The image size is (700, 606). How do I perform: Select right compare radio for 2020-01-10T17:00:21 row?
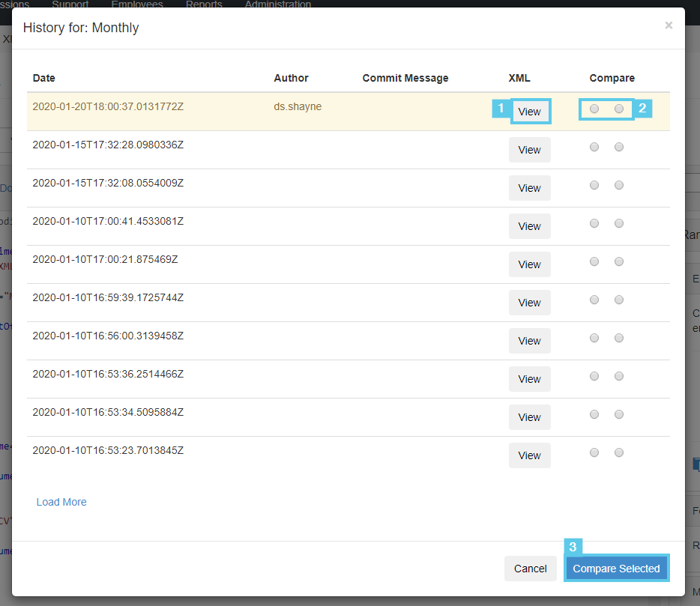[619, 261]
